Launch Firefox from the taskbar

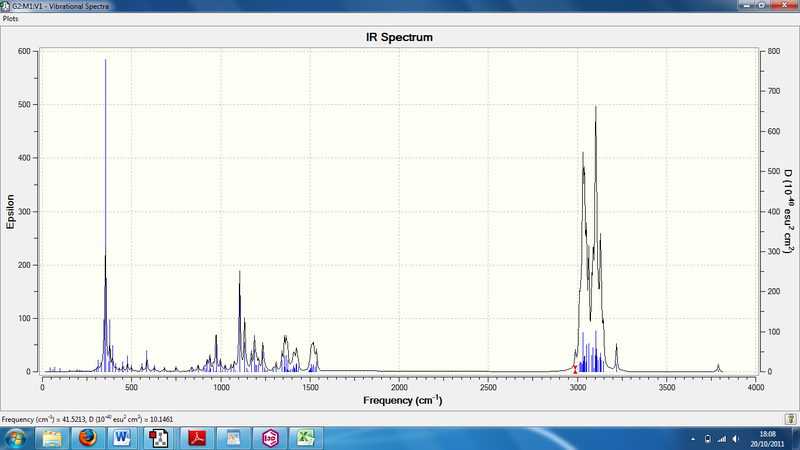(88, 438)
